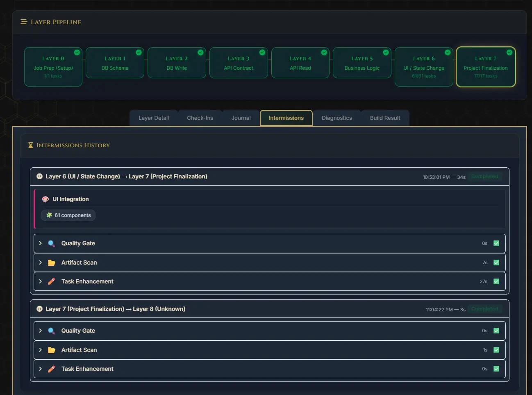The width and height of the screenshot is (532, 395).
Task: Click pause icon beside Layer 6 → Layer 7
Action: pyautogui.click(x=39, y=176)
